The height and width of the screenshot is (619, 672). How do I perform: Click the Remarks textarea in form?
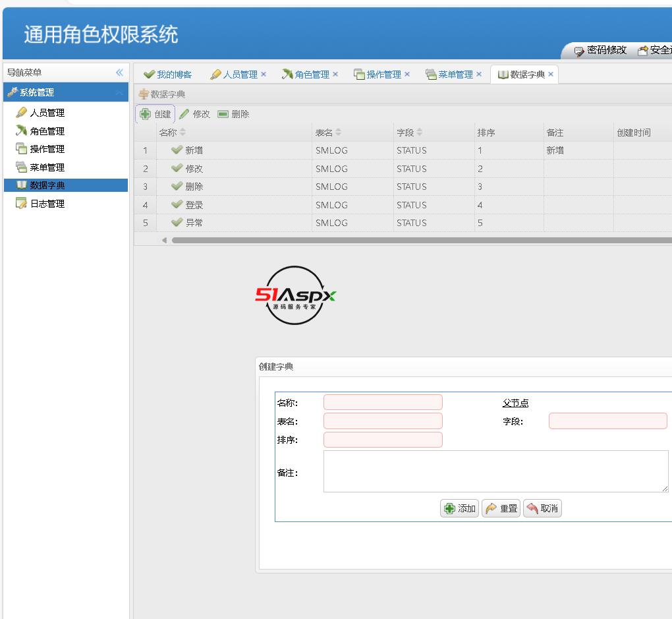495,471
